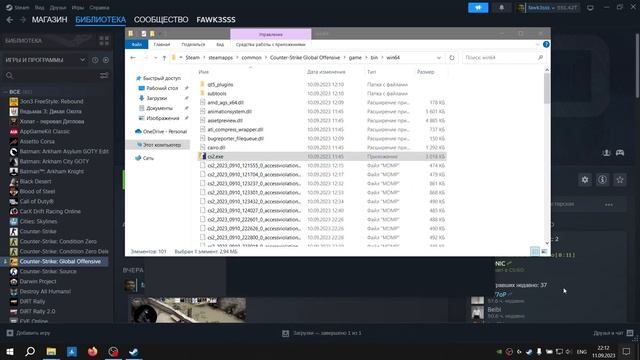640x360 pixels.
Task: Sort Explorer files by Size column
Action: [426, 72]
